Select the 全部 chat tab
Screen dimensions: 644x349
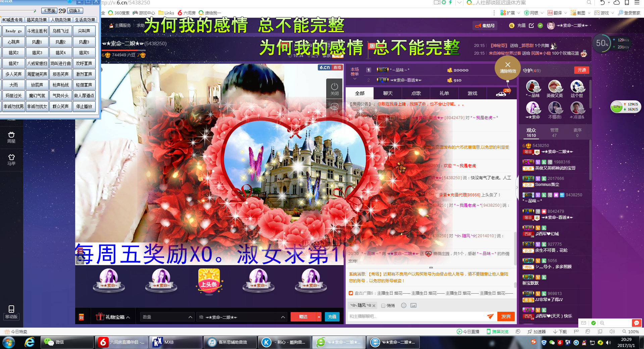click(x=360, y=93)
